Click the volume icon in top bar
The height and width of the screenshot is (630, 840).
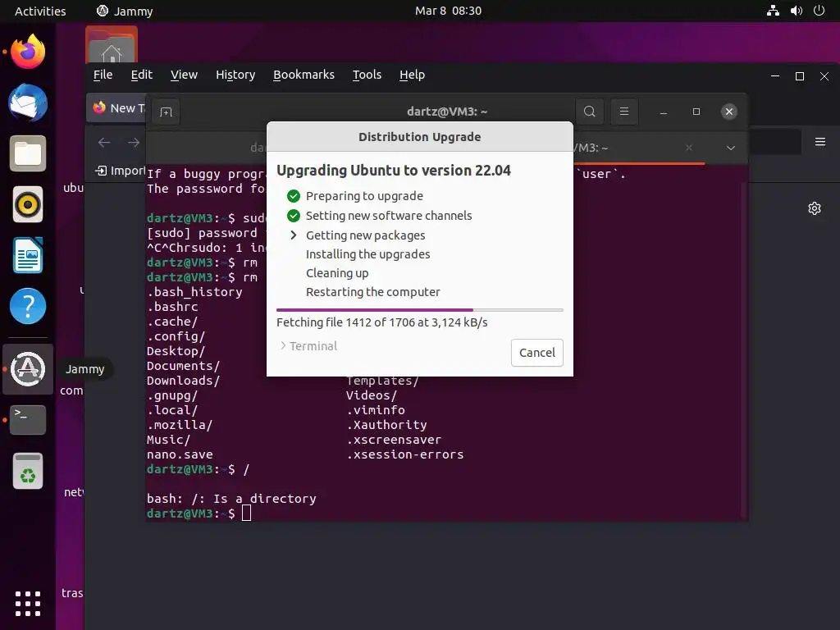point(797,11)
